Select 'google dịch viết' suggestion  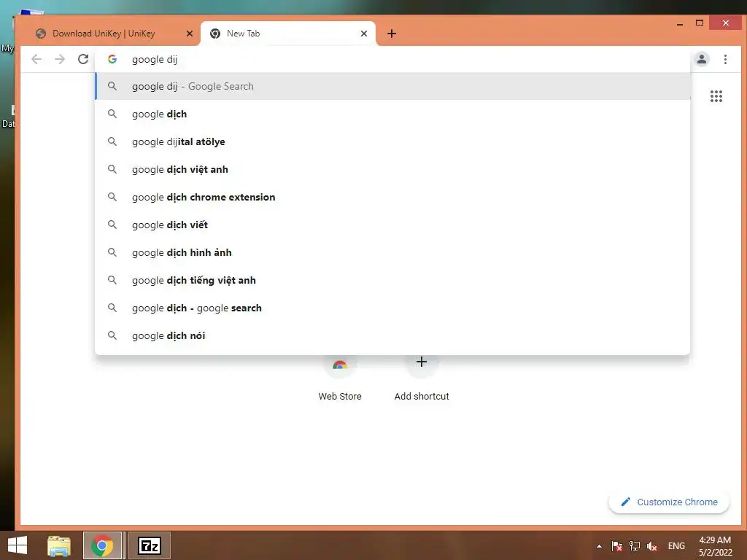click(x=392, y=225)
